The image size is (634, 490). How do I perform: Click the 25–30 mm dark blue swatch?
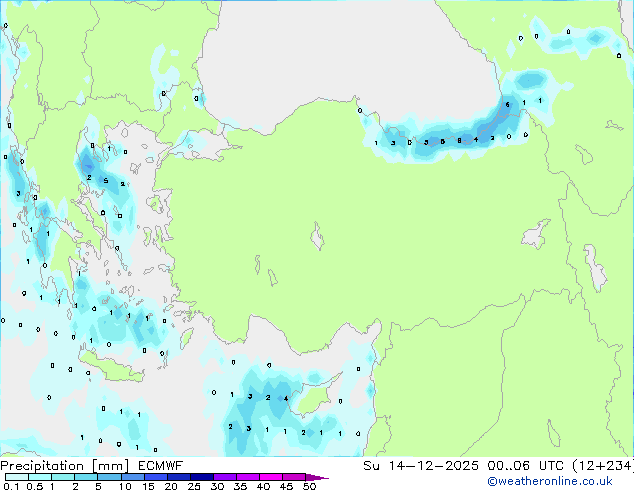201,477
